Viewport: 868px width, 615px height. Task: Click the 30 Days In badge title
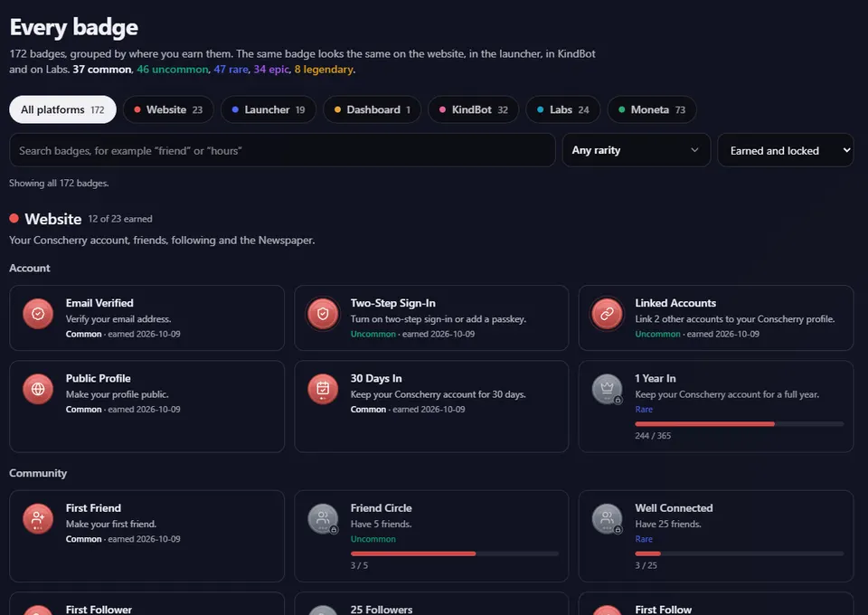(376, 378)
